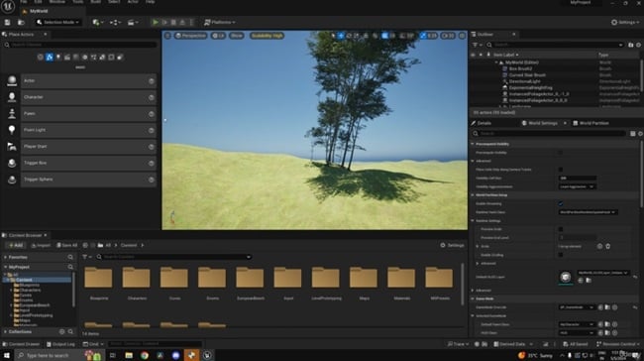
Task: Sort the Outliner by the Type column
Action: click(603, 55)
